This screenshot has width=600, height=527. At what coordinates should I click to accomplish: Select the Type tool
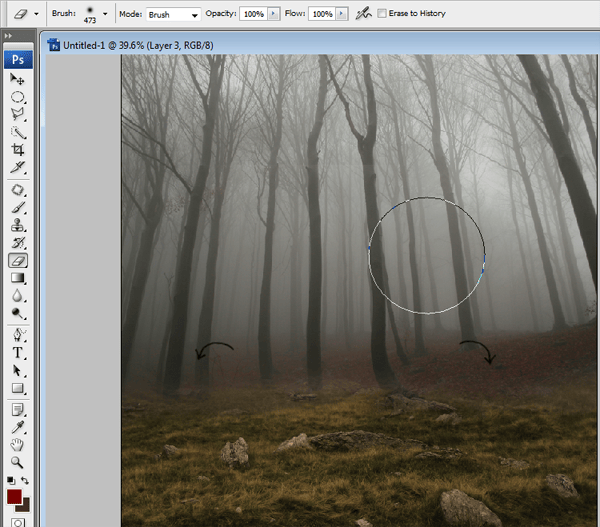click(x=18, y=353)
